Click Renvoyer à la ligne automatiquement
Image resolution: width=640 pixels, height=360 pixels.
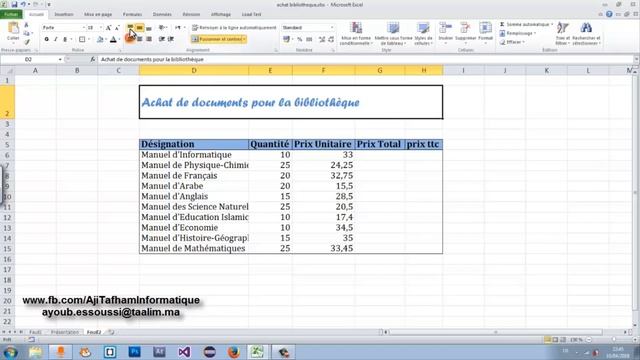[234, 28]
